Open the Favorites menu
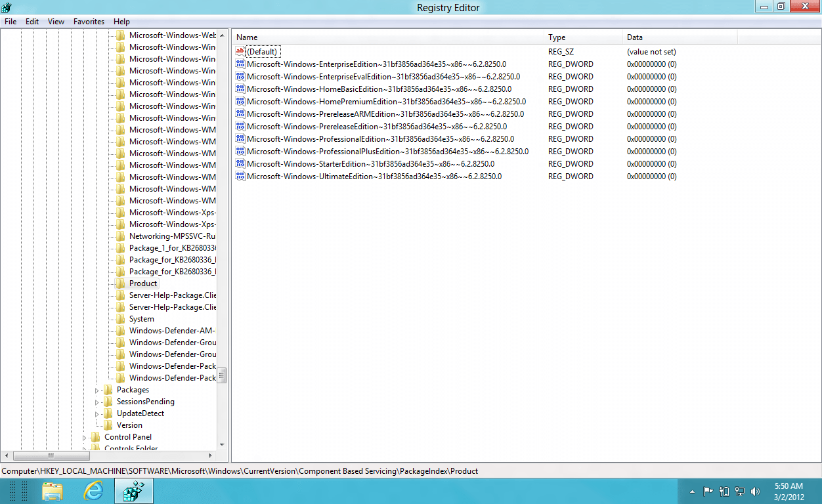 (x=89, y=22)
